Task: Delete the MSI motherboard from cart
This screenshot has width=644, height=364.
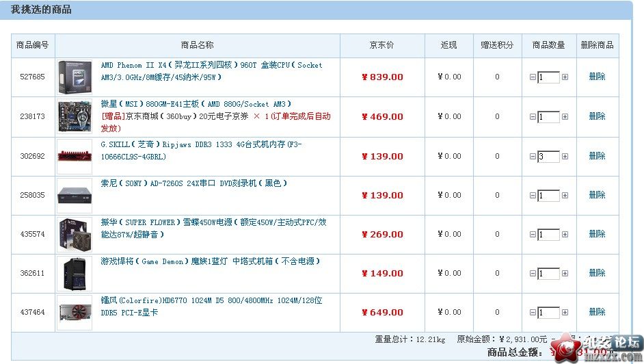Action: pyautogui.click(x=597, y=116)
